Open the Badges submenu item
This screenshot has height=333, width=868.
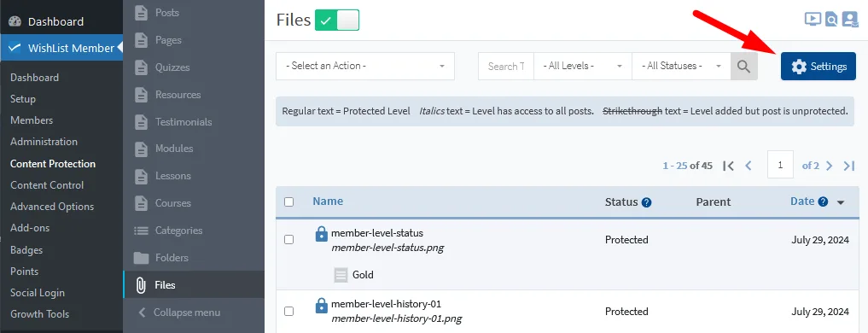pos(26,250)
